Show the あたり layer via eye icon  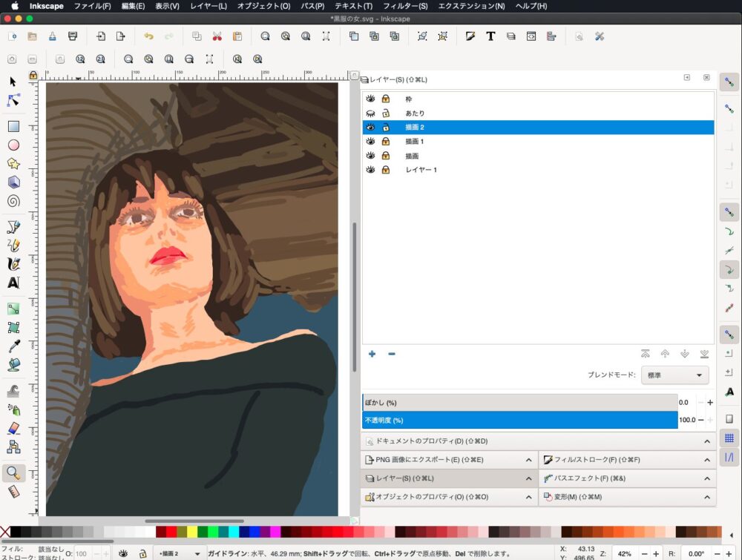[x=370, y=113]
